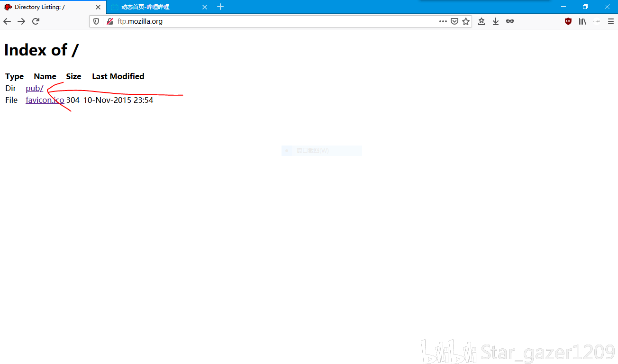The width and height of the screenshot is (618, 364).
Task: Switch to the Directory Listing tab
Action: coord(53,7)
